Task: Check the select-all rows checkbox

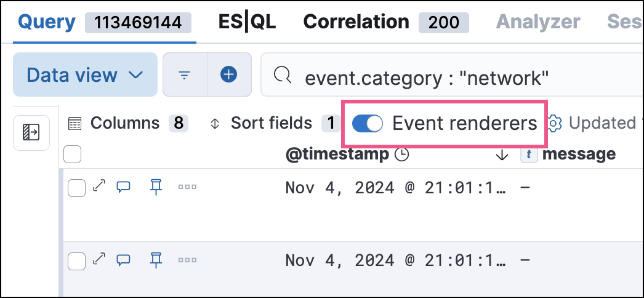Action: coord(73,154)
